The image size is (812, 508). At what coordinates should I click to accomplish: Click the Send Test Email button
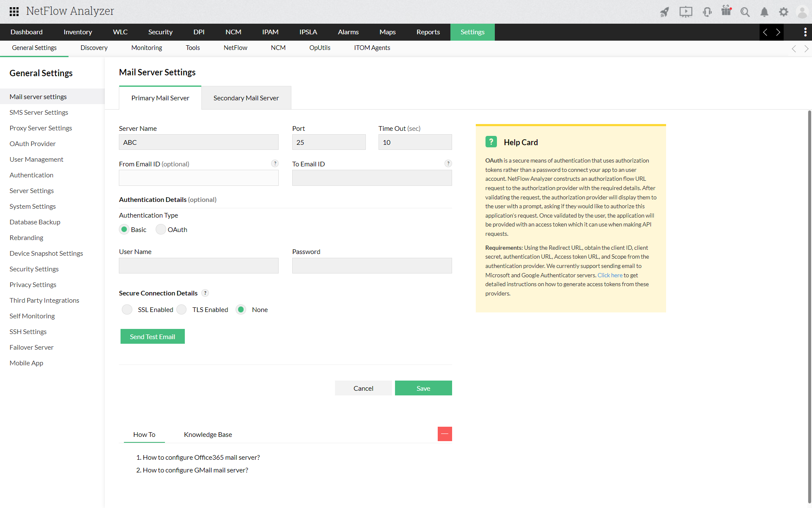[x=152, y=337]
